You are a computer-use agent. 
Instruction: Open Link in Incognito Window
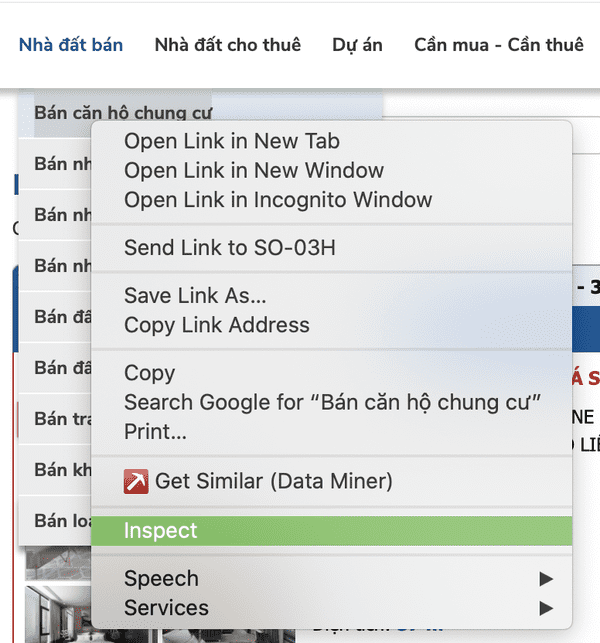278,200
